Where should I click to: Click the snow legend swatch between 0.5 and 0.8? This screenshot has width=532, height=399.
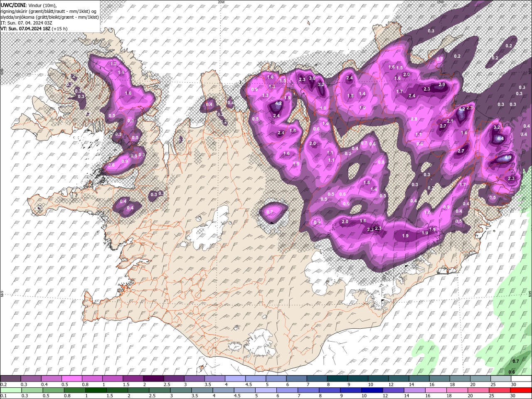pos(72,379)
